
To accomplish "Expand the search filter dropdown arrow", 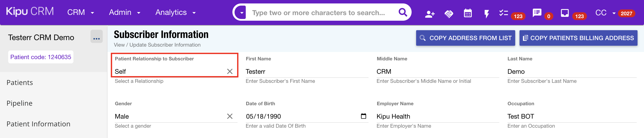I will [241, 13].
